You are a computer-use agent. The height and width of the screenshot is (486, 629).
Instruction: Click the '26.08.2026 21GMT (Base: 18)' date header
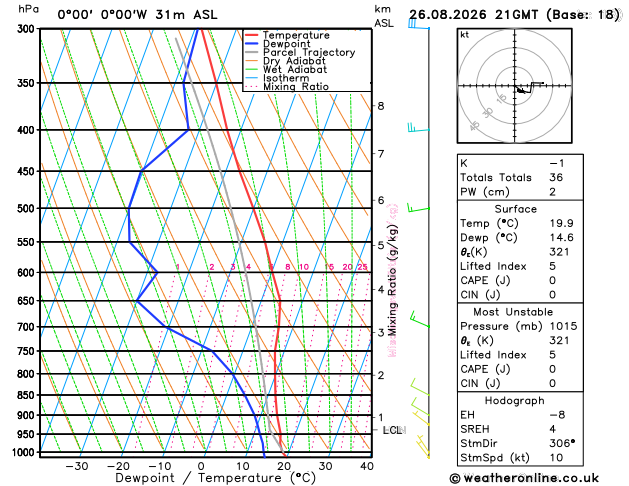coord(514,14)
